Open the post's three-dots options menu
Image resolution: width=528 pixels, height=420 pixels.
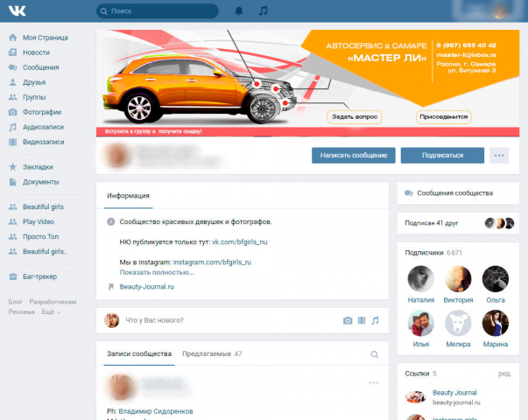point(373,382)
